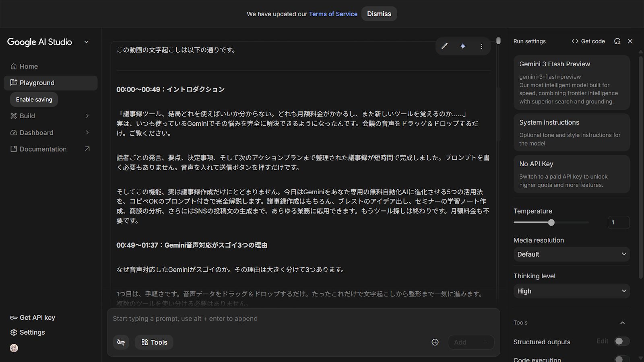Click the pencil edit icon on response
The height and width of the screenshot is (362, 644).
pos(444,46)
